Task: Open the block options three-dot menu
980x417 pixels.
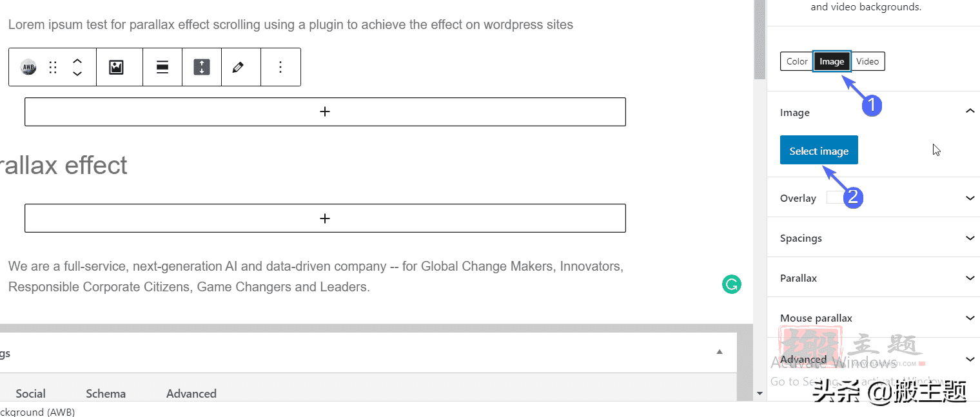Action: 280,67
